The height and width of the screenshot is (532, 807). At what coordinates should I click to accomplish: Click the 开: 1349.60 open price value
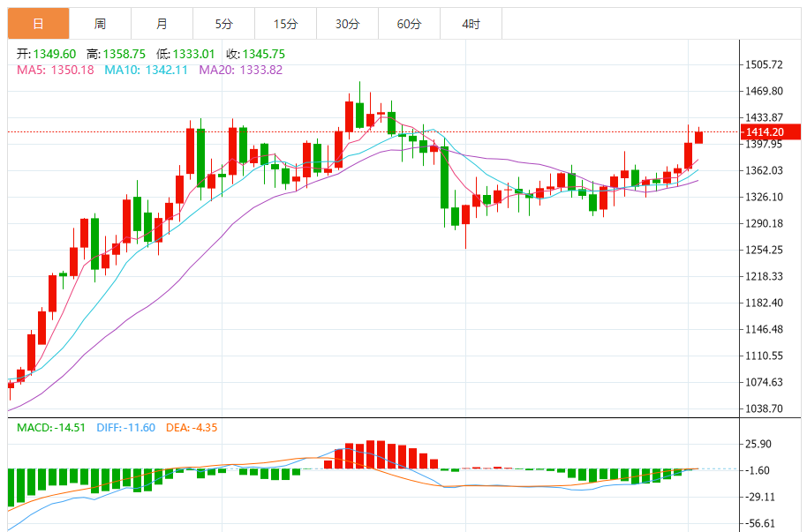point(46,54)
